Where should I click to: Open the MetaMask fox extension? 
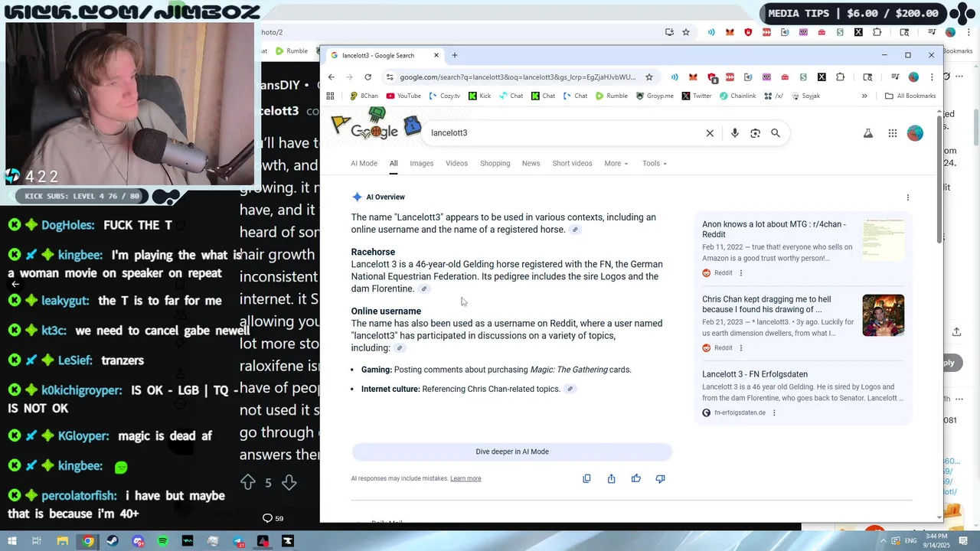(x=693, y=77)
